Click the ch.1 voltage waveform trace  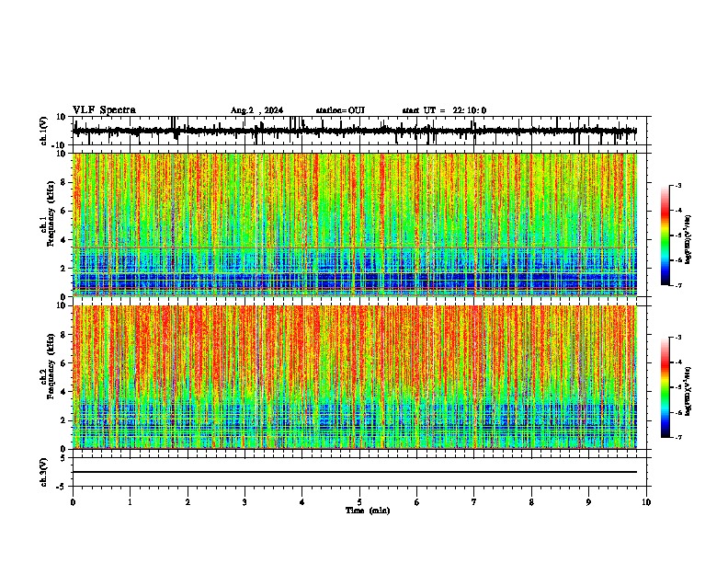[x=354, y=131]
